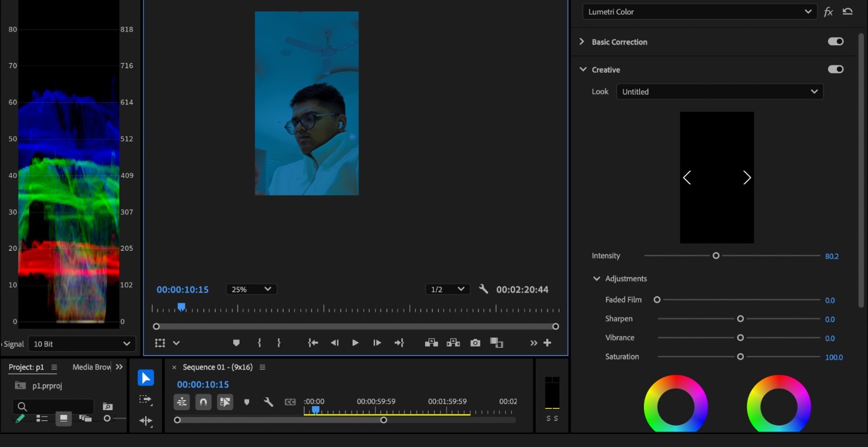Toggle Creative section on/off switch
Viewport: 868px width, 447px height.
(x=835, y=69)
